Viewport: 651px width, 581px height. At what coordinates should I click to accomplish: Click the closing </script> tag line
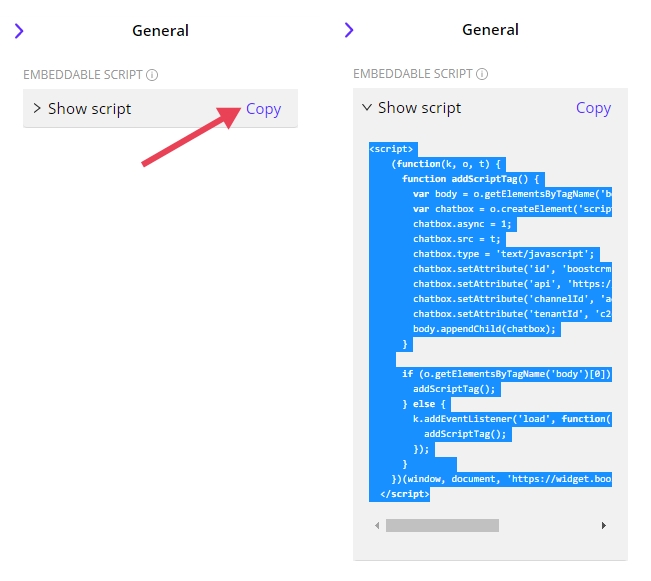tap(404, 494)
